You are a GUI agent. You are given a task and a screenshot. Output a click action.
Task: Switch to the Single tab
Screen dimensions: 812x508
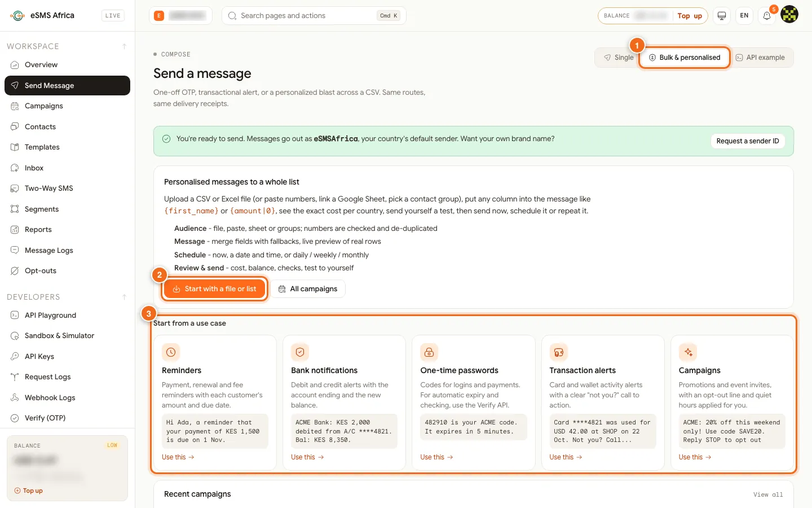[x=619, y=58]
